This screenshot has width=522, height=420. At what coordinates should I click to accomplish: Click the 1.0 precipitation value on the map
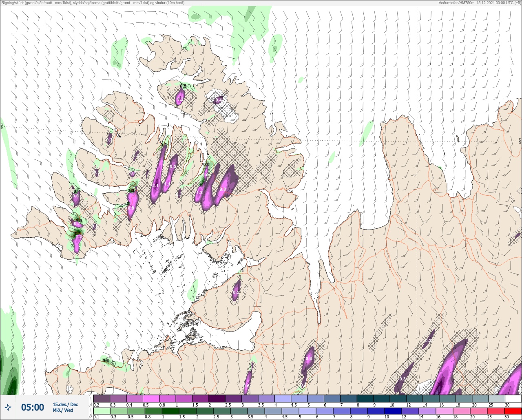tap(131, 190)
